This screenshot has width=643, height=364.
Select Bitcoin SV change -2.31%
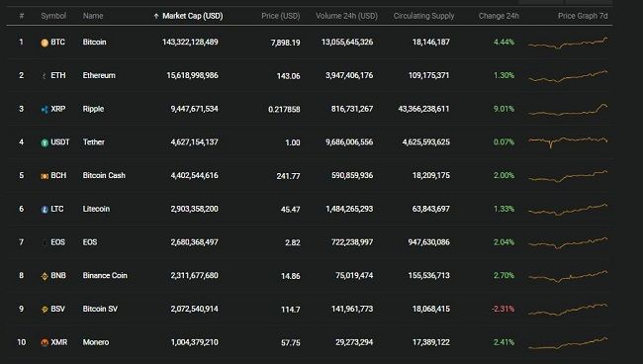coord(504,309)
